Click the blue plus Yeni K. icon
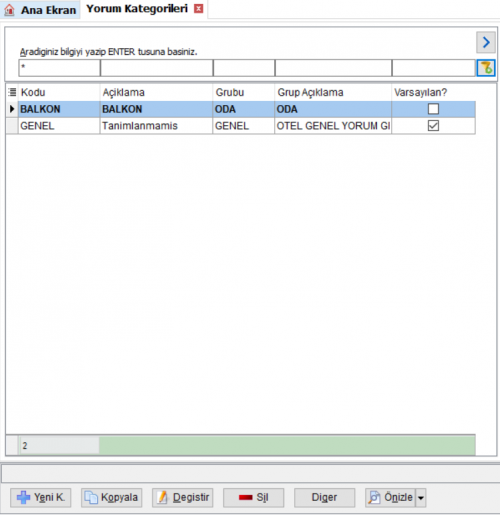The height and width of the screenshot is (515, 500). point(23,497)
